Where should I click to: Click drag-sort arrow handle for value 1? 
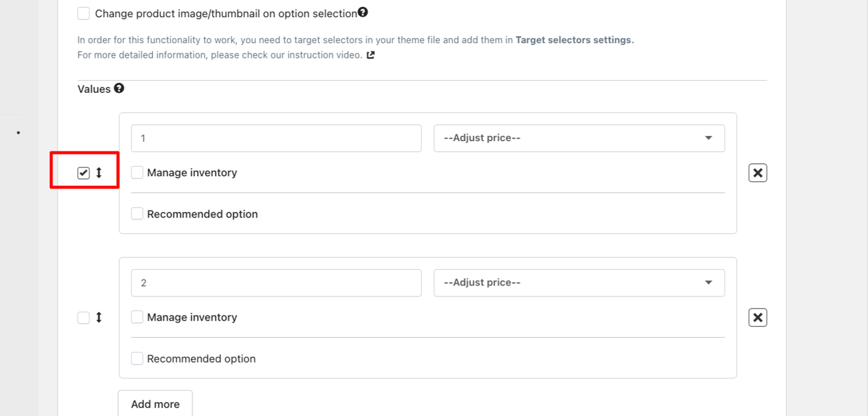[x=99, y=172]
